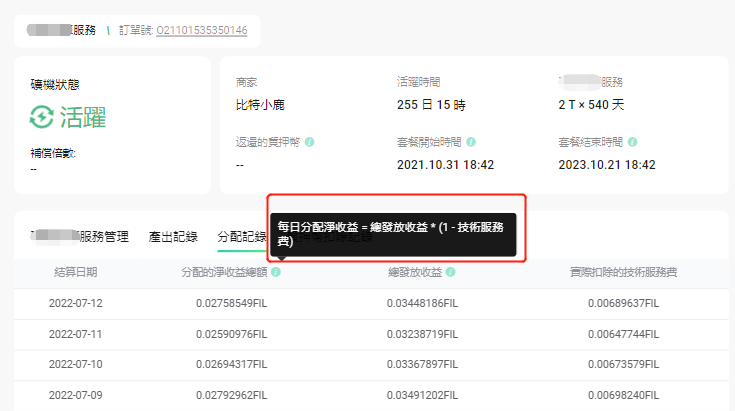The height and width of the screenshot is (411, 735).
Task: Click info icon next to 套餐結束時間
Action: (632, 142)
